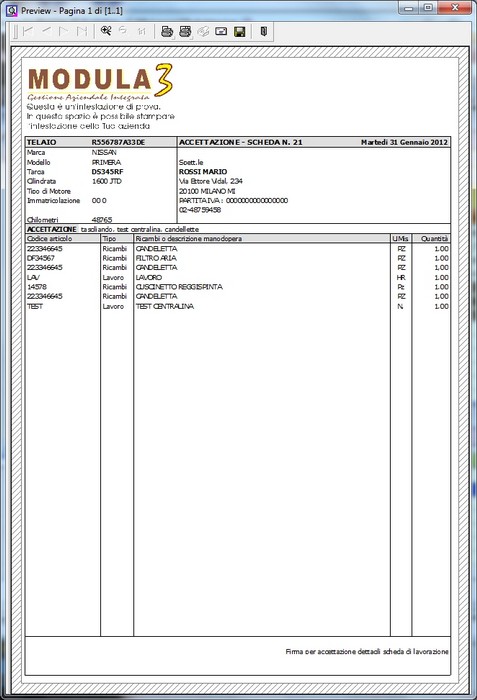Click chassis number R556787A33DE
477x700 pixels.
pos(118,142)
